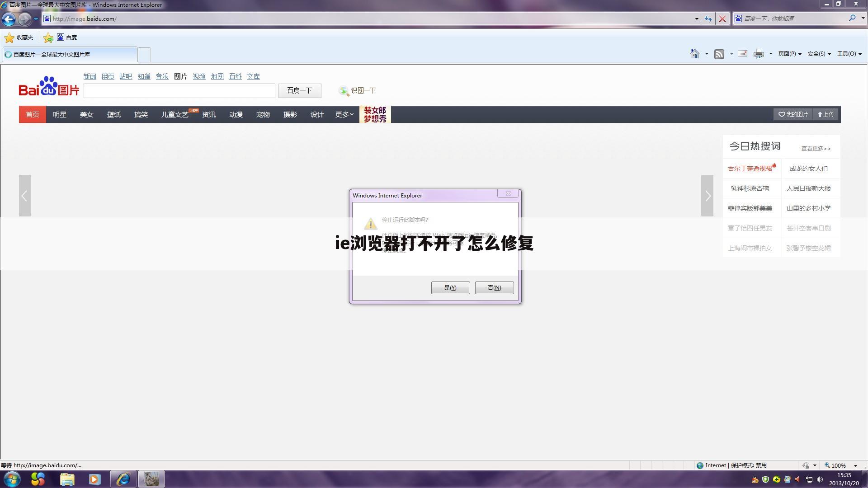The height and width of the screenshot is (488, 868).
Task: Select the 百度图片 browser tab
Action: click(x=70, y=54)
